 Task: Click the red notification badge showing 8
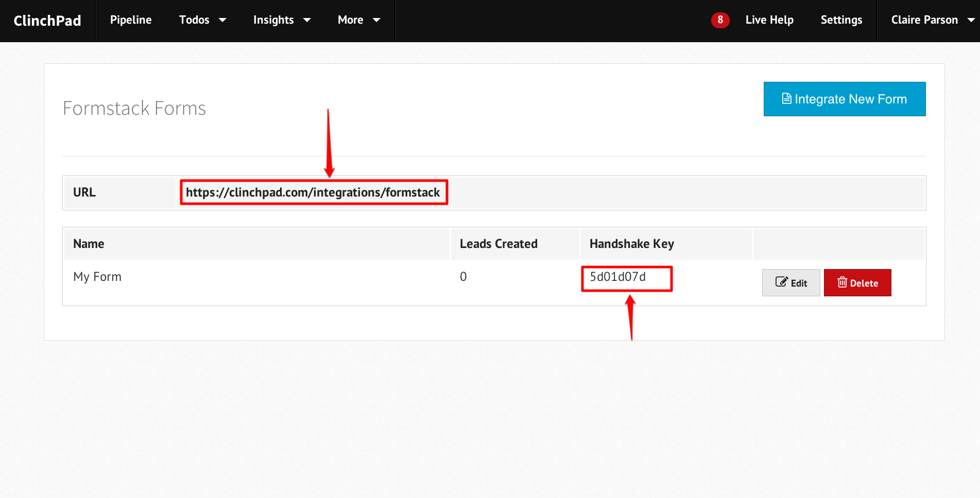(x=720, y=20)
